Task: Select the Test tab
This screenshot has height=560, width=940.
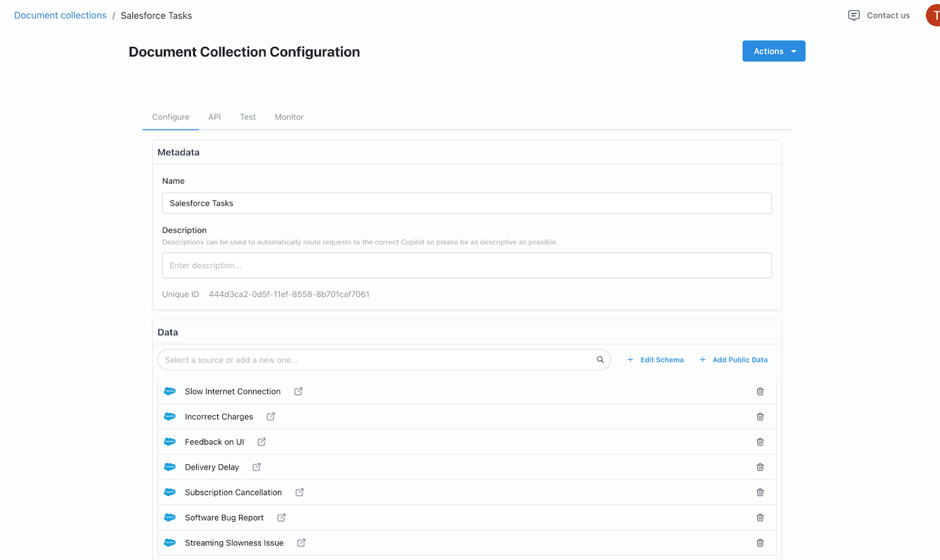Action: 247,117
